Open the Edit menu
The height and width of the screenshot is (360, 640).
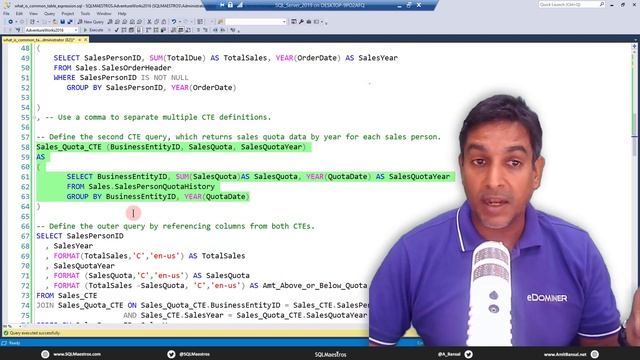(x=19, y=13)
